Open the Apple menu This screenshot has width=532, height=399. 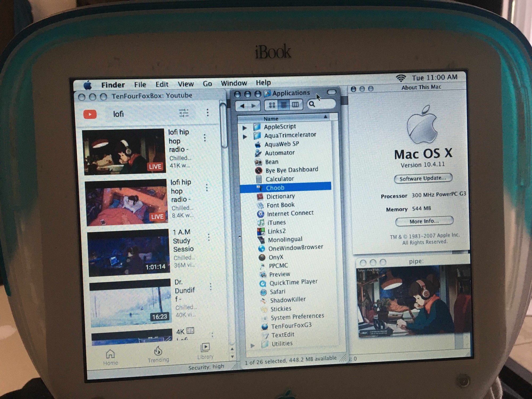pos(88,85)
